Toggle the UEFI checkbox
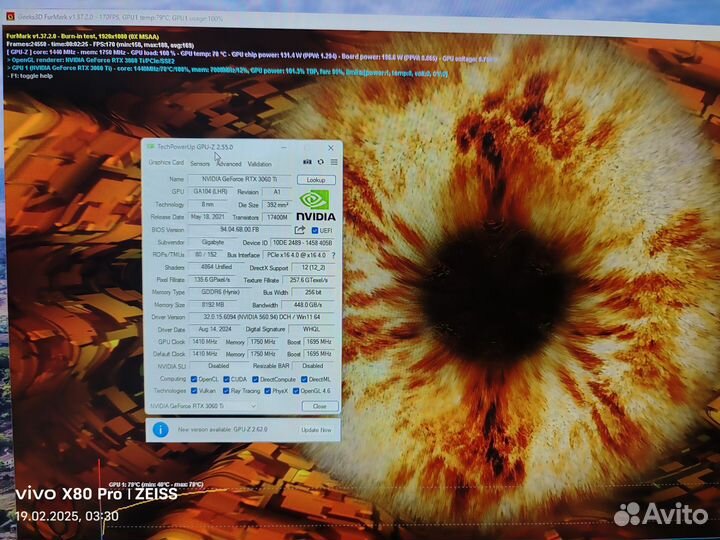This screenshot has width=720, height=540. [x=315, y=231]
